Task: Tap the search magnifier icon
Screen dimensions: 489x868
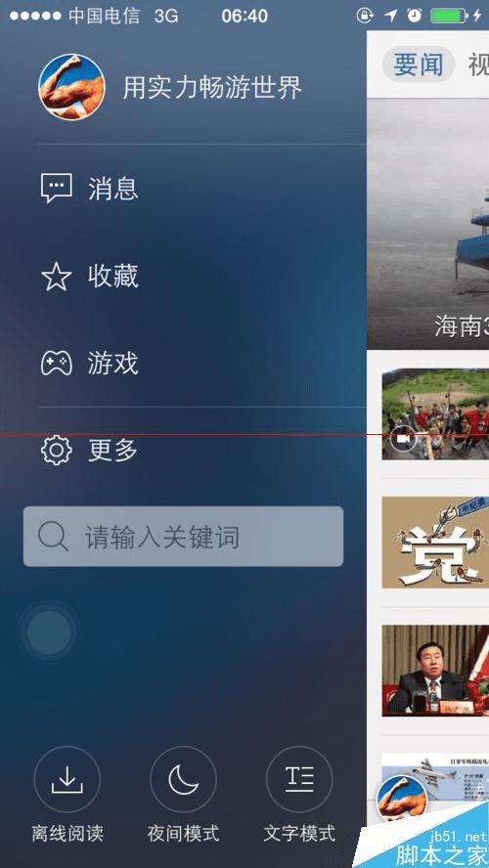Action: pyautogui.click(x=53, y=537)
